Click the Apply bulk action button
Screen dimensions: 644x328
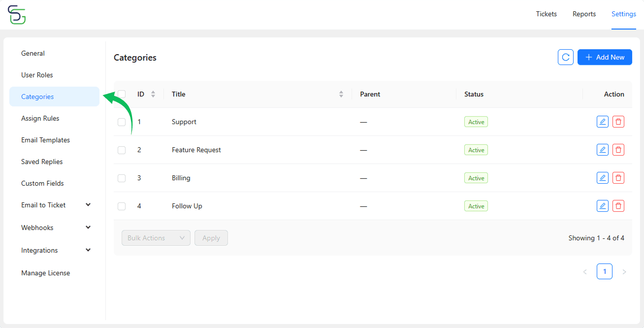coord(211,238)
